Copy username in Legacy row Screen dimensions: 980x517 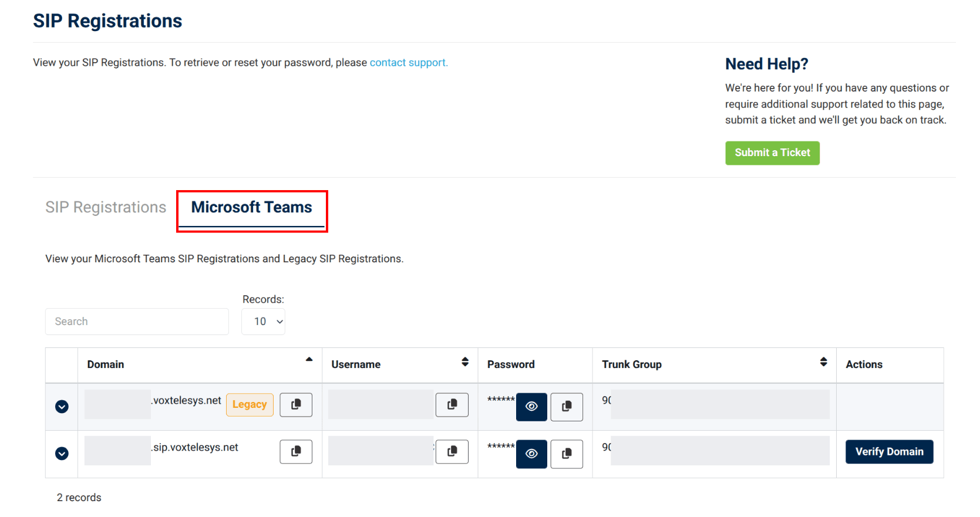452,405
